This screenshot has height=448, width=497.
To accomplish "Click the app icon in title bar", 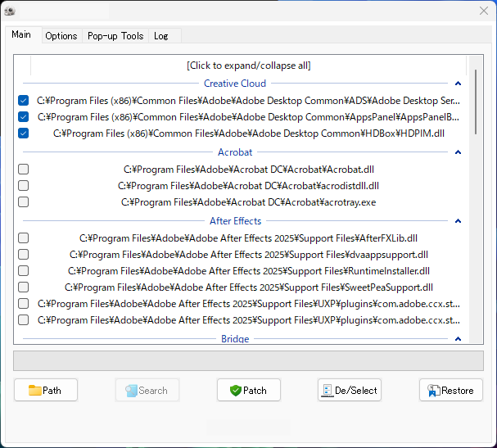I will click(10, 11).
